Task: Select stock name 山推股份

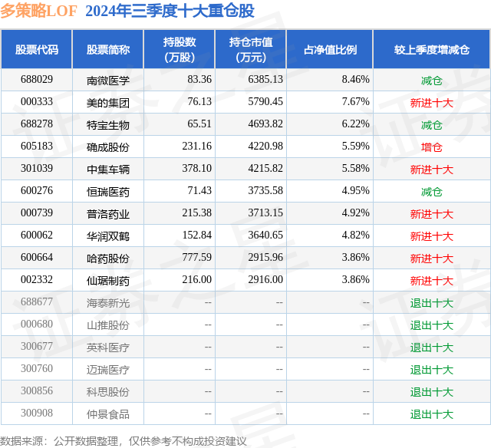Action: [108, 325]
